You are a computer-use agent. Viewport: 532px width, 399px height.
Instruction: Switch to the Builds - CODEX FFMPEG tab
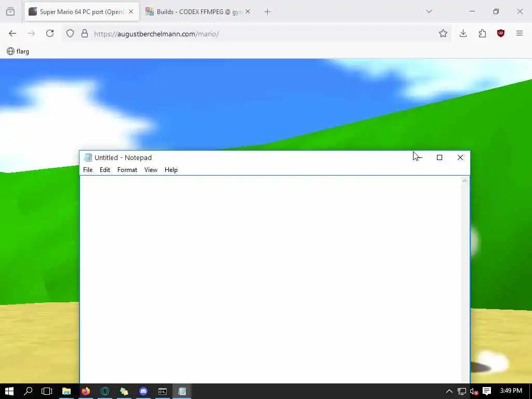pos(198,11)
